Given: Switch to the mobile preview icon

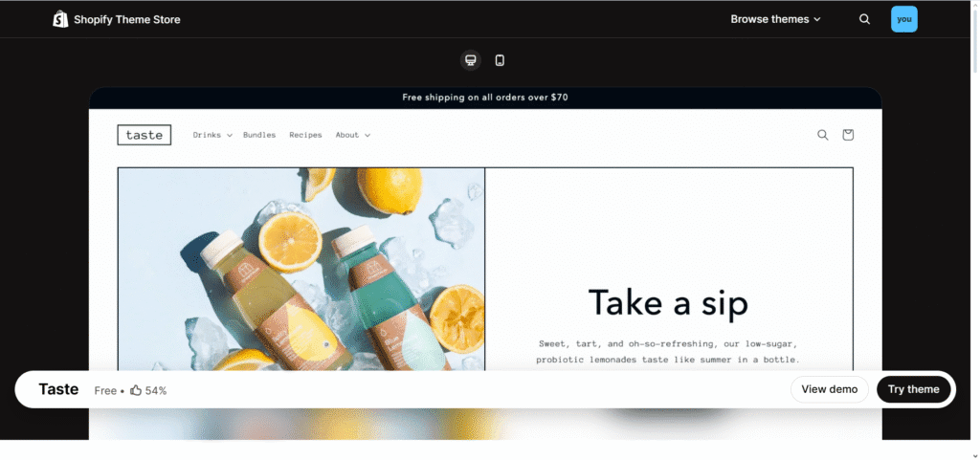Looking at the screenshot, I should 500,60.
